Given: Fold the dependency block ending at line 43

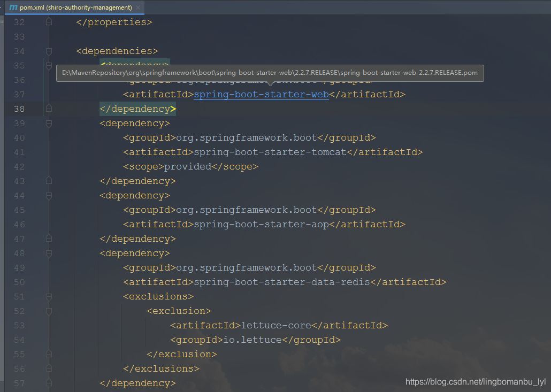Looking at the screenshot, I should (49, 181).
